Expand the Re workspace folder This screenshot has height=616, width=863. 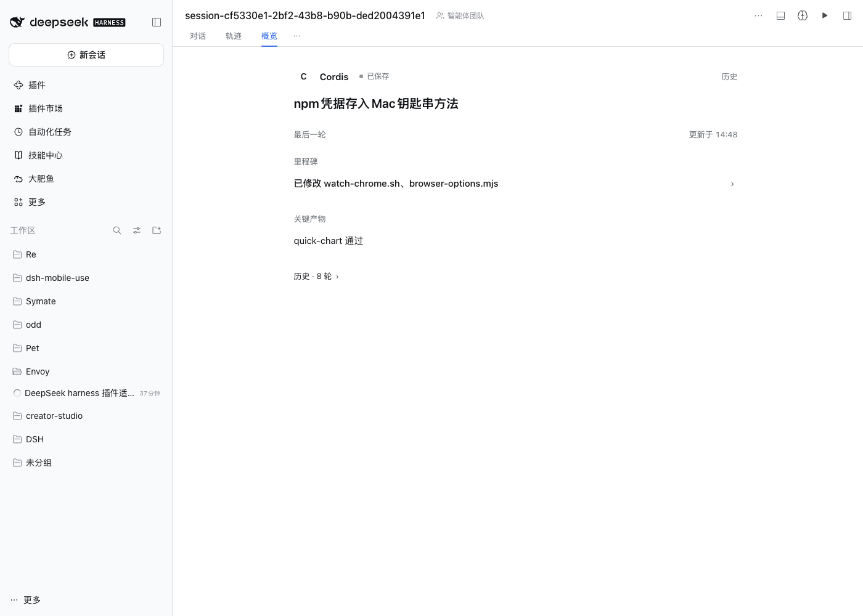coord(86,254)
